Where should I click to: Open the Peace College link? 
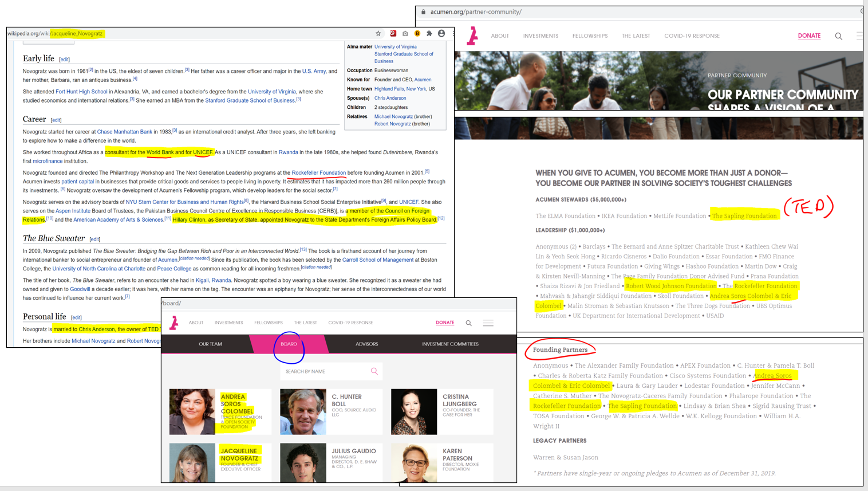click(174, 269)
